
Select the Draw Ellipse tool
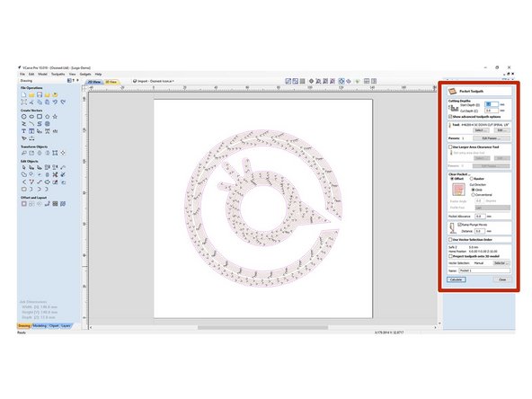[31, 117]
